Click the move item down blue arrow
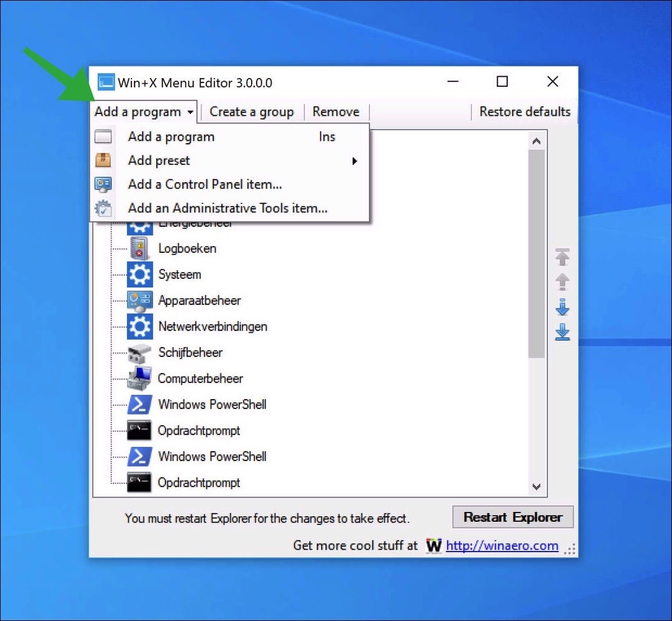This screenshot has height=621, width=672. (562, 307)
